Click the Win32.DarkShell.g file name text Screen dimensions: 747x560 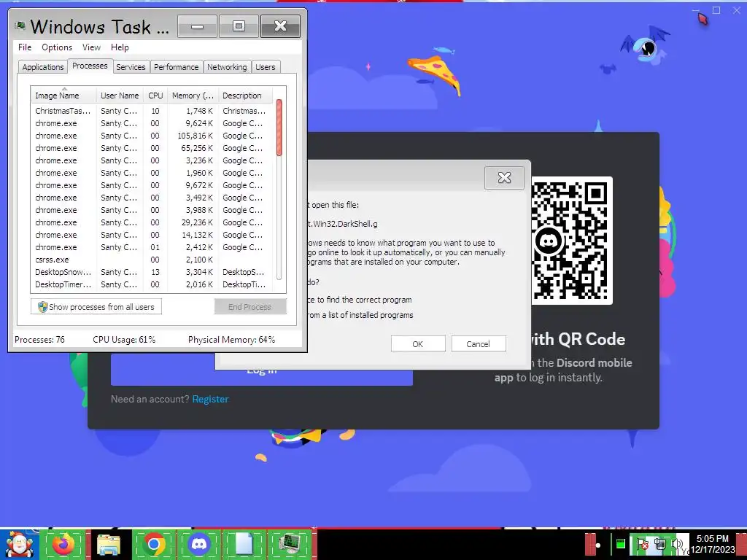coord(343,224)
